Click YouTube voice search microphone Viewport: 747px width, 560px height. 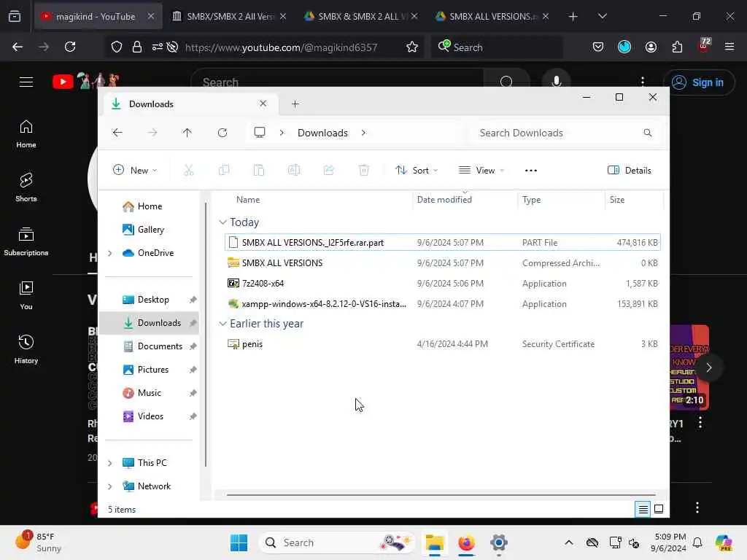pos(556,82)
